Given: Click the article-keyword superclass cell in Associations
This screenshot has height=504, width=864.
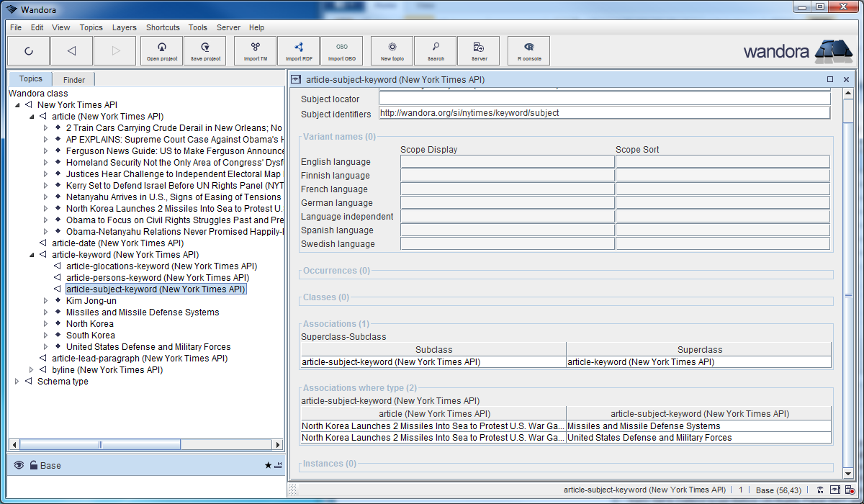Looking at the screenshot, I should 698,362.
